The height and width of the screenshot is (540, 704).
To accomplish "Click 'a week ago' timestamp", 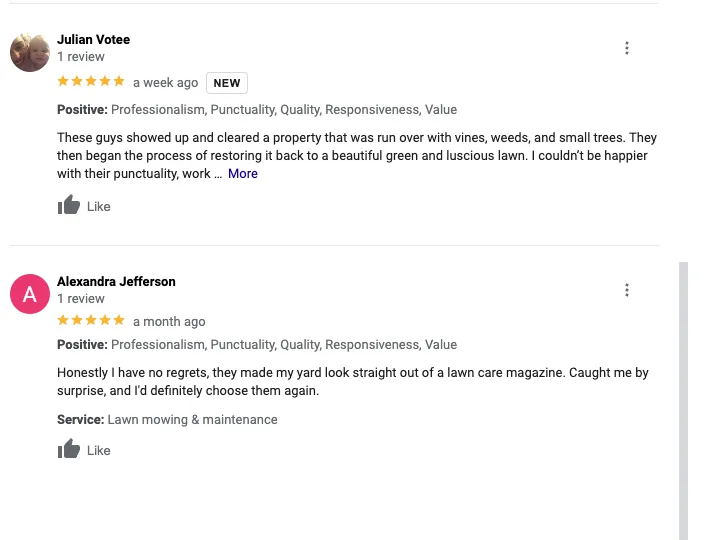I will 166,83.
